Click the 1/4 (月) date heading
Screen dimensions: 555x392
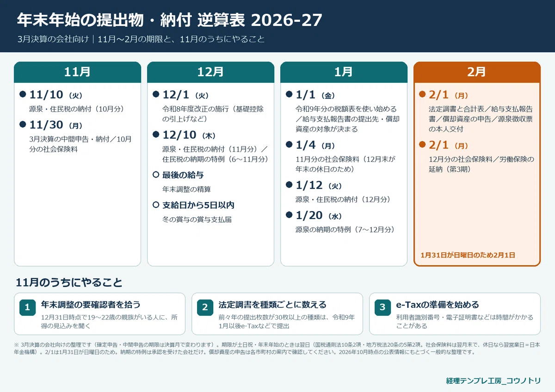pyautogui.click(x=315, y=145)
